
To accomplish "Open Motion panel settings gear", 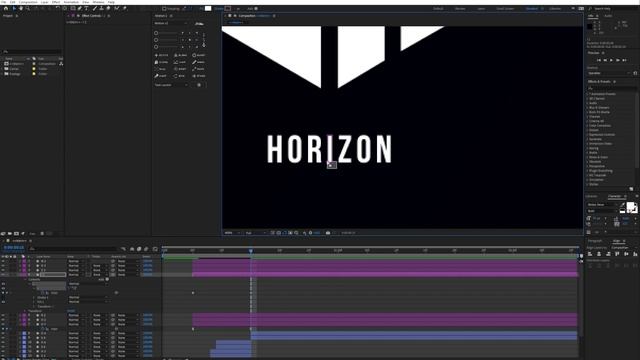I will click(199, 85).
